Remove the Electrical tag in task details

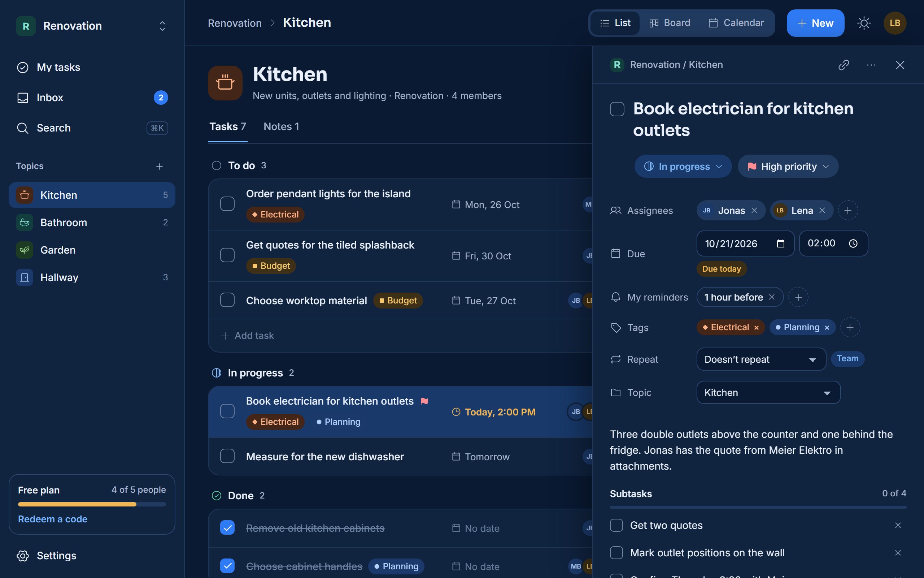click(x=756, y=328)
